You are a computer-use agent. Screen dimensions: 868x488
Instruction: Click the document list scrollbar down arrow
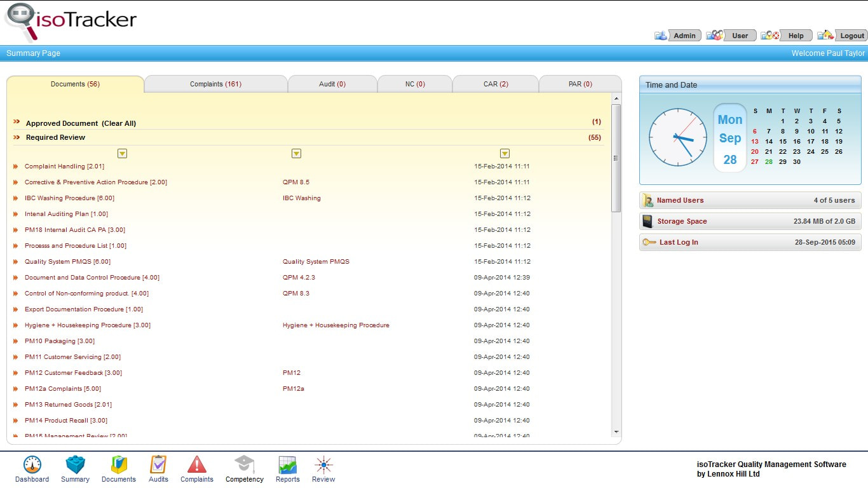(x=616, y=431)
